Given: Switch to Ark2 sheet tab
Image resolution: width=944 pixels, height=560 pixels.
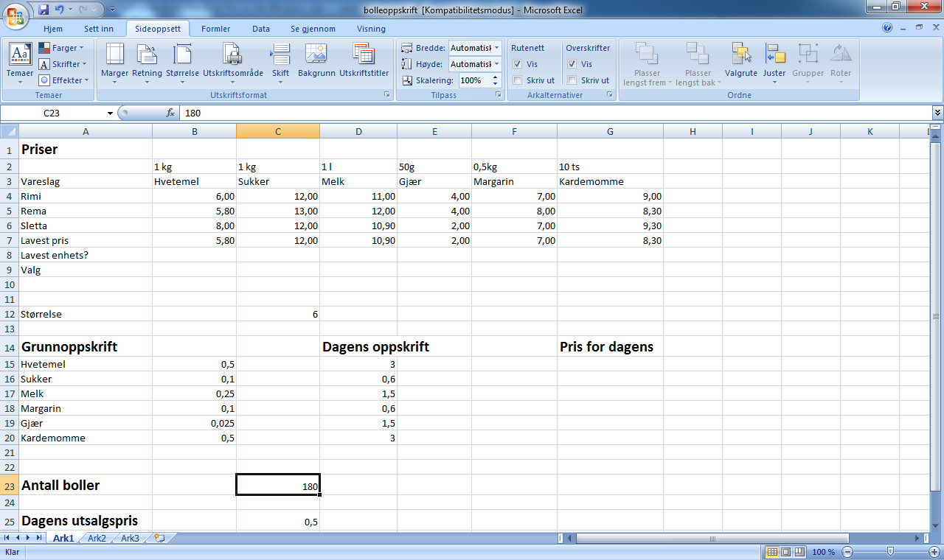Looking at the screenshot, I should click(97, 539).
